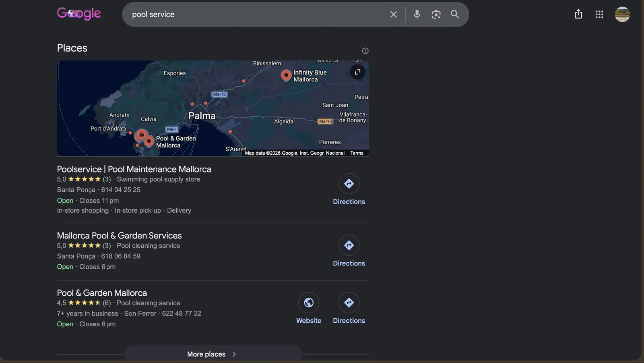Click the Esporles label on map

pos(175,73)
